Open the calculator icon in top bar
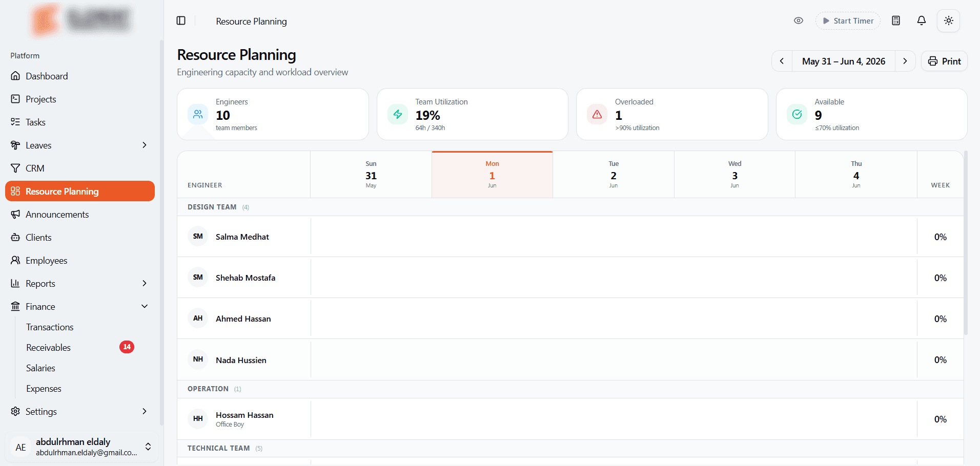Viewport: 980px width, 466px height. pyautogui.click(x=896, y=21)
